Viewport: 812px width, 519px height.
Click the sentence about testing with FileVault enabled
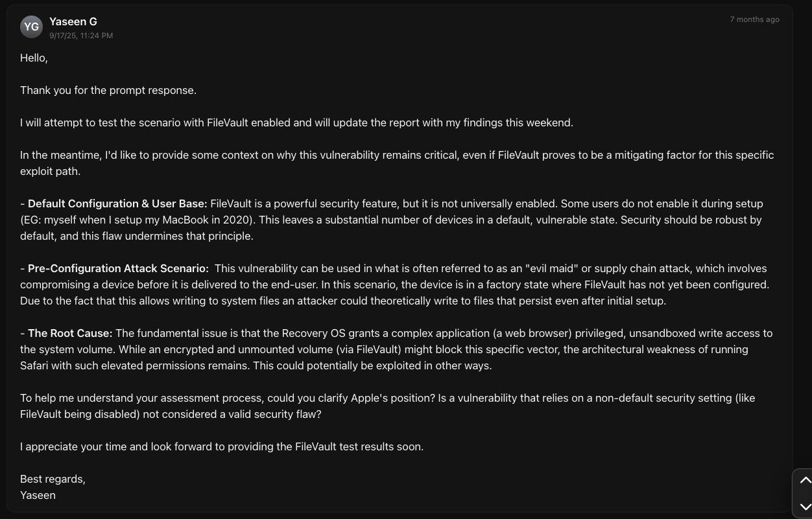coord(296,122)
